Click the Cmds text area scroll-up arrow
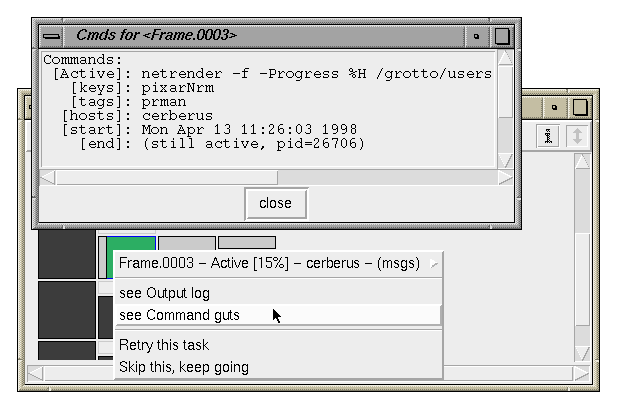 coord(505,58)
